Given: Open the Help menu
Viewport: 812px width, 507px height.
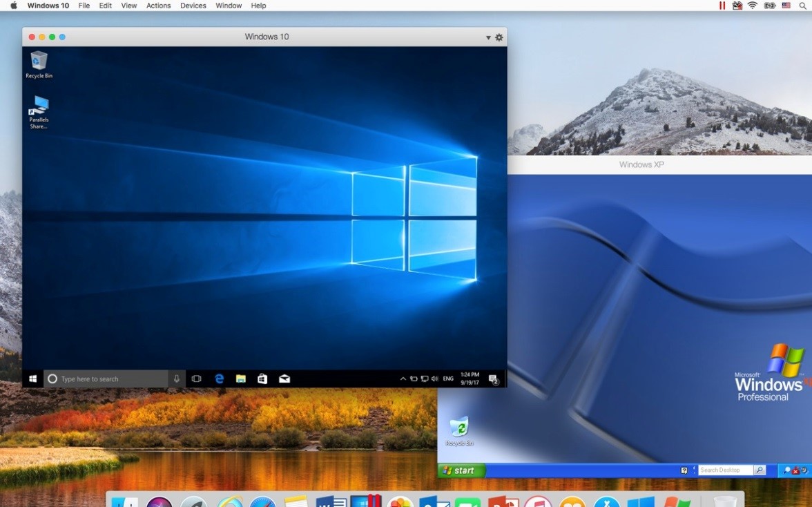Looking at the screenshot, I should 258,6.
